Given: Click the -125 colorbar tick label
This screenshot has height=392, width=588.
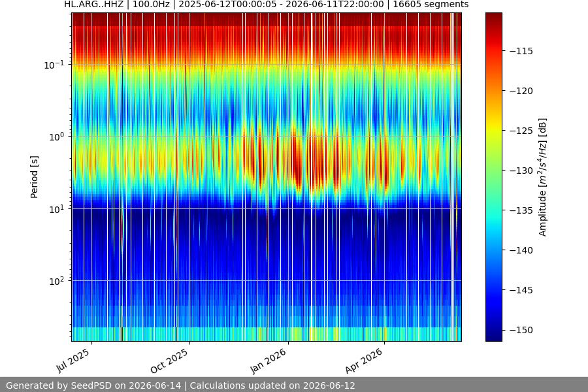Looking at the screenshot, I should 521,131.
